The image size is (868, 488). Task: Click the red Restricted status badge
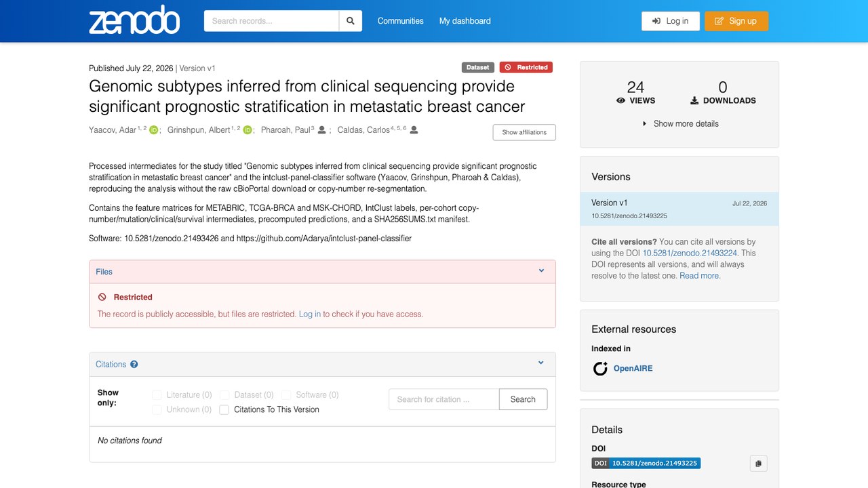pyautogui.click(x=526, y=68)
